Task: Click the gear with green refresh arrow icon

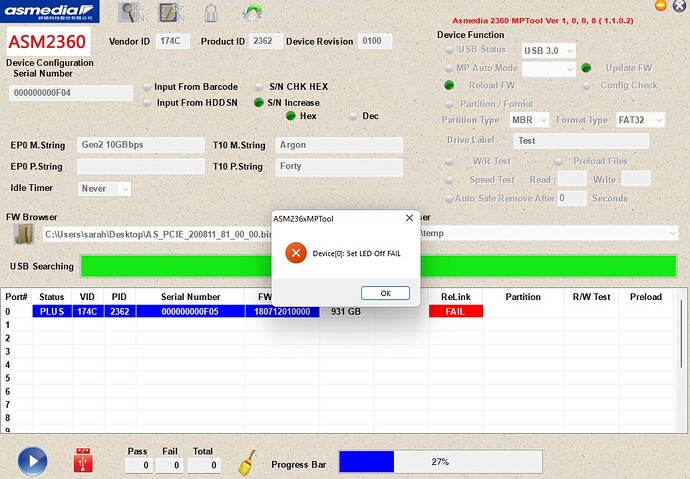Action: pos(252,12)
